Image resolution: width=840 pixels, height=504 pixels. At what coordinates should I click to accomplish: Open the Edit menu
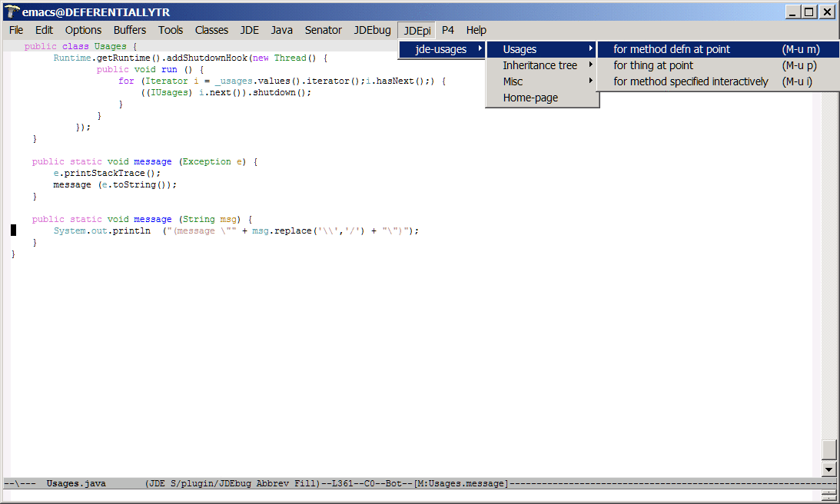tap(45, 30)
